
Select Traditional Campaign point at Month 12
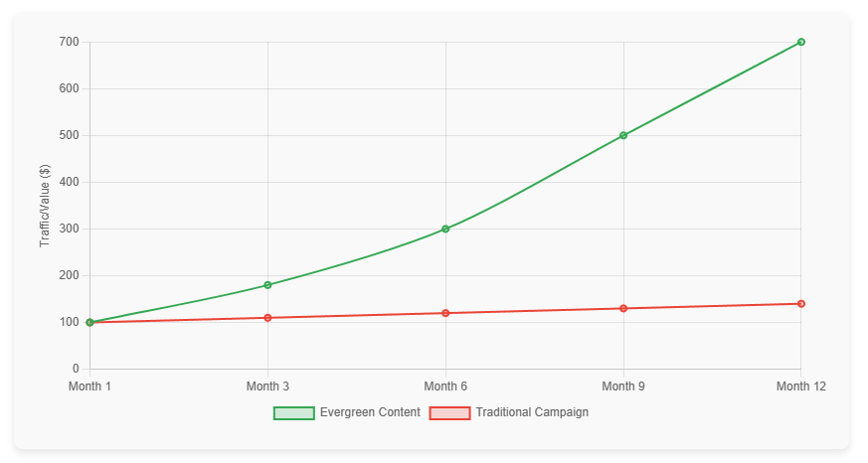[800, 304]
